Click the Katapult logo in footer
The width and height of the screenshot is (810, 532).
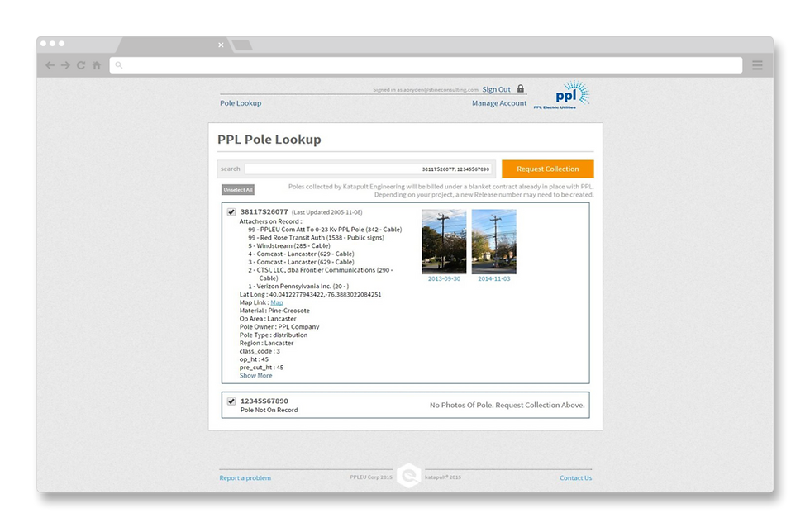[x=409, y=476]
